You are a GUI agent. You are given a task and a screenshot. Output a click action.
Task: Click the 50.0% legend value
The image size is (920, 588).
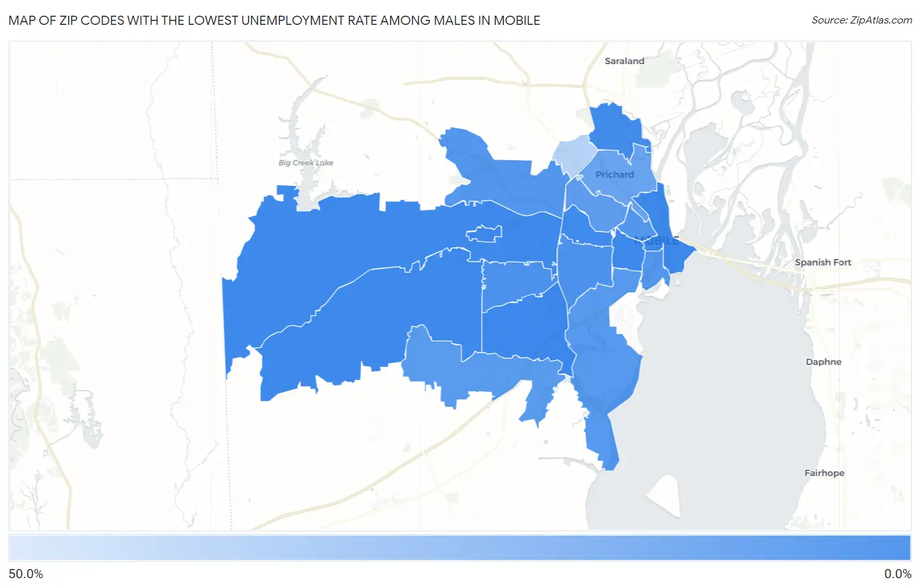click(26, 574)
